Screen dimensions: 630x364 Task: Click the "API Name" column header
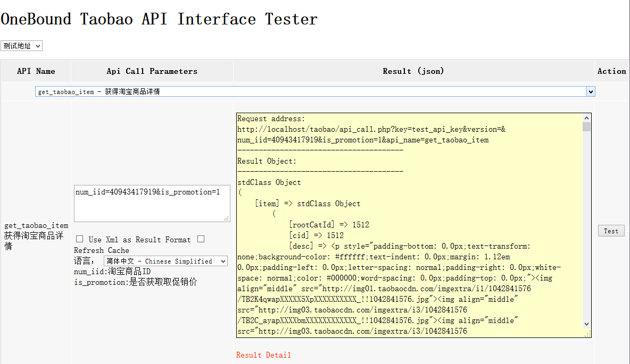[x=36, y=71]
